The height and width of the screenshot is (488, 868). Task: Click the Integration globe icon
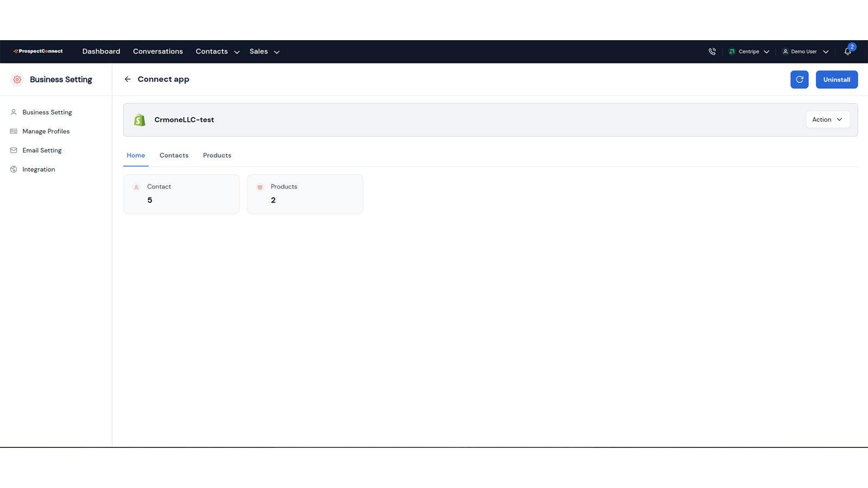13,169
